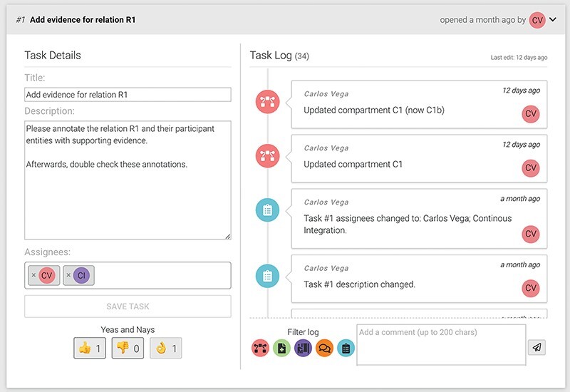Filter log by orange comment entries

click(324, 349)
